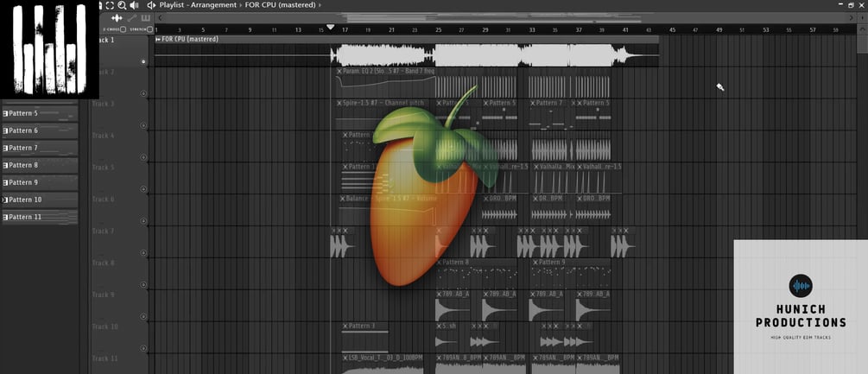Click the FOR CPU (mastered) breadcrumb in title
This screenshot has height=374, width=868.
280,5
